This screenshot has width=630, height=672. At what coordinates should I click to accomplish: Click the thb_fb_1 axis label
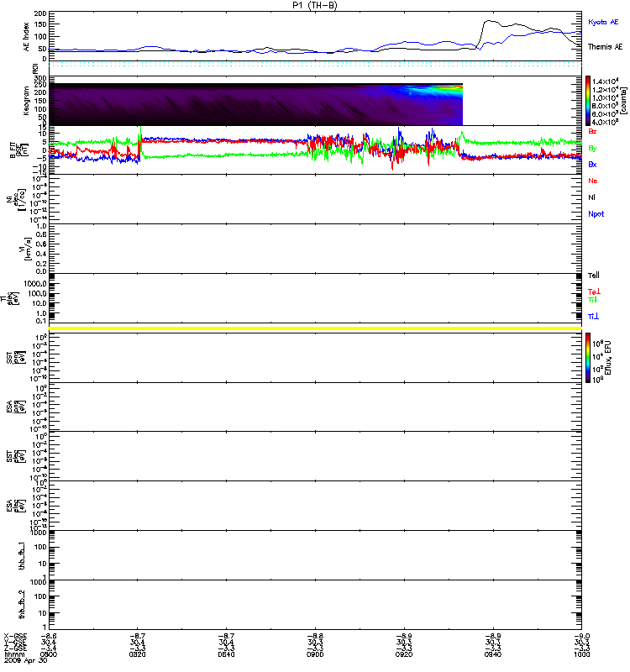click(x=22, y=555)
